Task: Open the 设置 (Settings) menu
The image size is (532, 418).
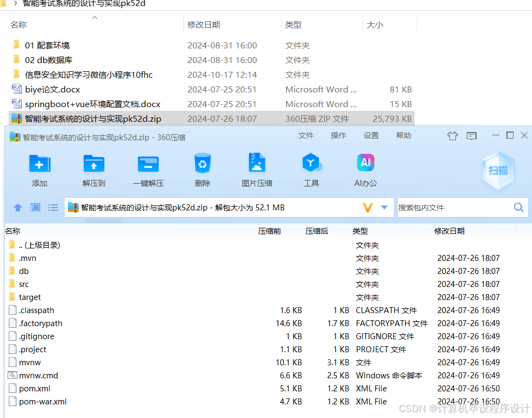Action: [371, 135]
